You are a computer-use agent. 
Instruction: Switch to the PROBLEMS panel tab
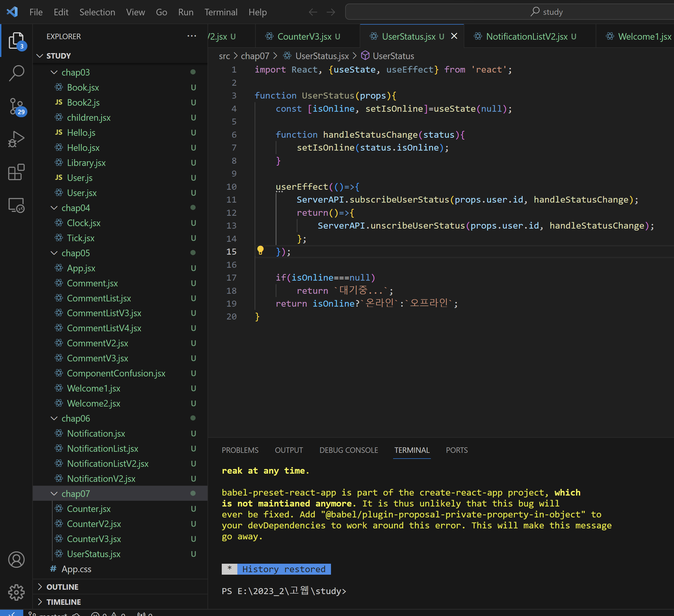point(240,450)
